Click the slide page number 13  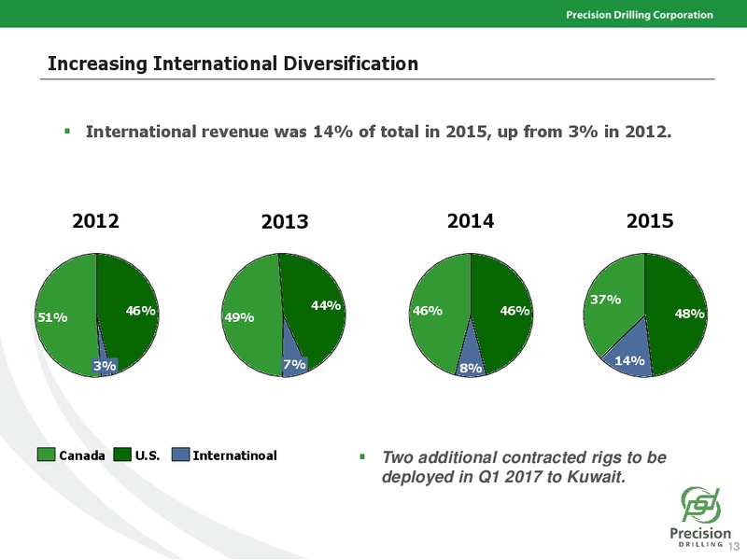(734, 546)
